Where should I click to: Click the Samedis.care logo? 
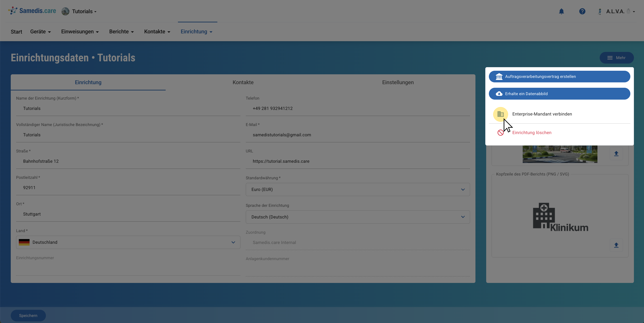click(x=32, y=11)
